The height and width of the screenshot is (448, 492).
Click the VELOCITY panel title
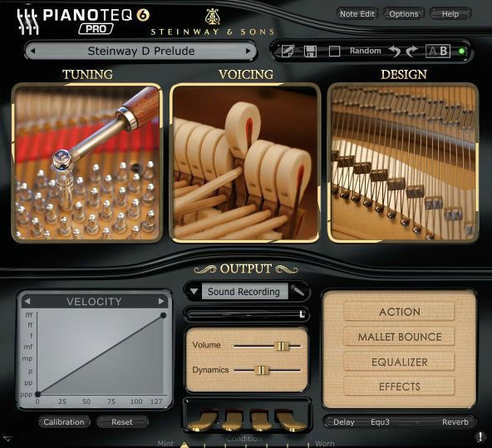[x=94, y=302]
